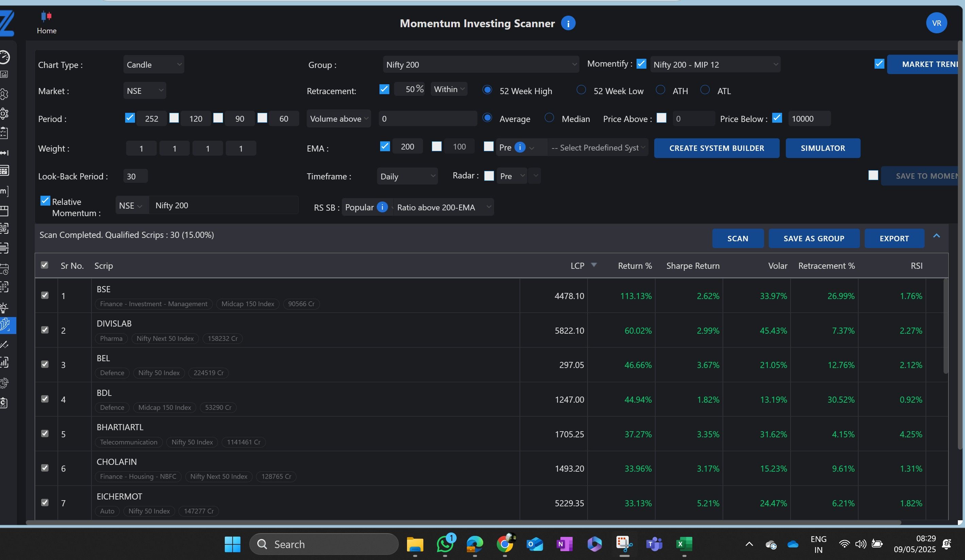Select the 52 Week Low radio button
Screen dimensions: 965x560
[x=581, y=90]
